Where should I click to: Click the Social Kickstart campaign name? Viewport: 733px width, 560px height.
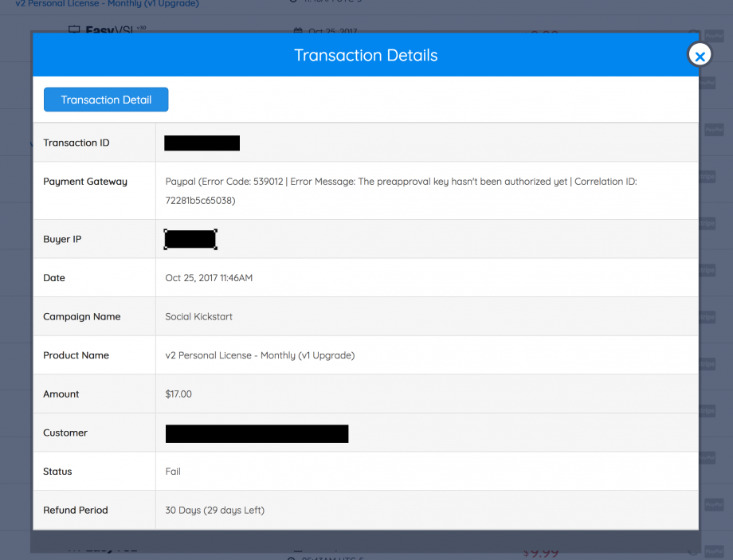(198, 316)
